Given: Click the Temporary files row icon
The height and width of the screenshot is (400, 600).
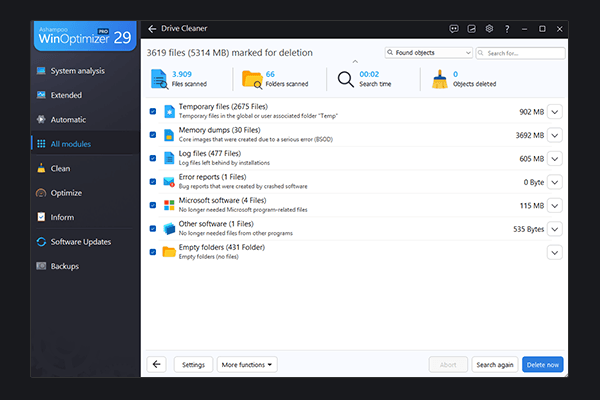Looking at the screenshot, I should (169, 111).
